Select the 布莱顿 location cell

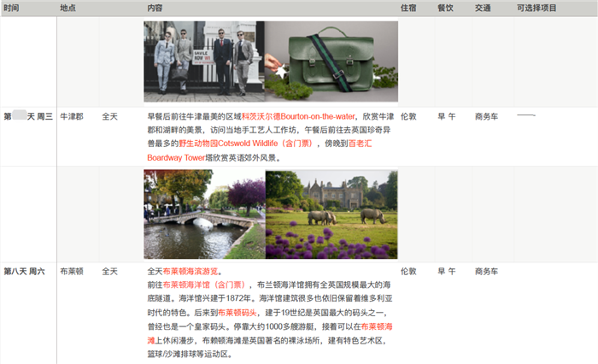(x=72, y=271)
